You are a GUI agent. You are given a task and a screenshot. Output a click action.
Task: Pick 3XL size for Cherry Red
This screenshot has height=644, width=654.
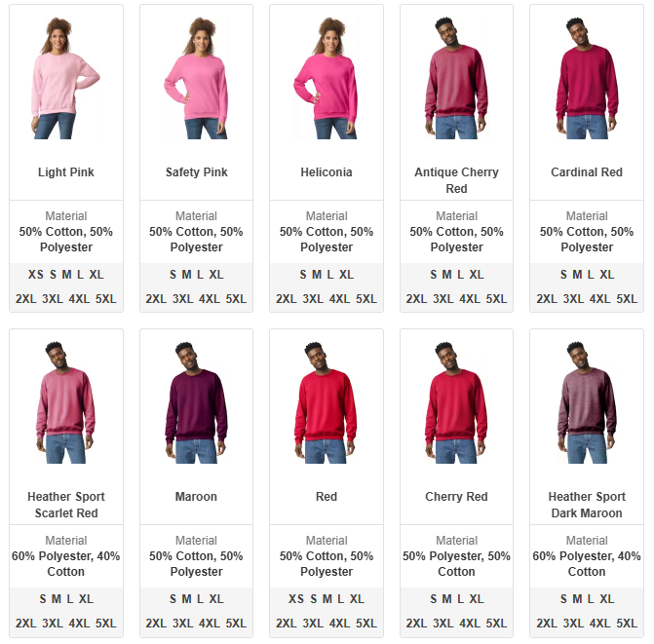coord(442,624)
